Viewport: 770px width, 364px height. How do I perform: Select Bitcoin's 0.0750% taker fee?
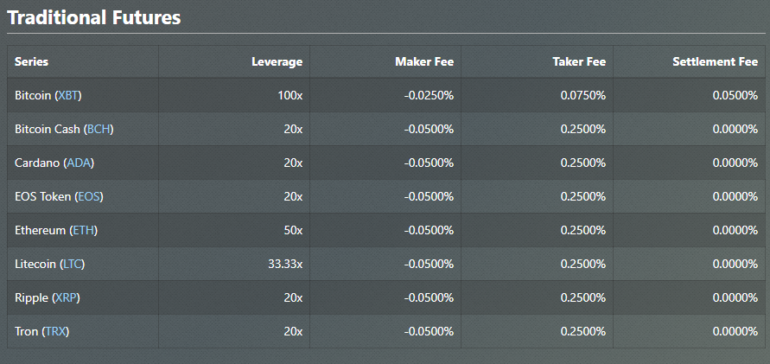coord(583,95)
